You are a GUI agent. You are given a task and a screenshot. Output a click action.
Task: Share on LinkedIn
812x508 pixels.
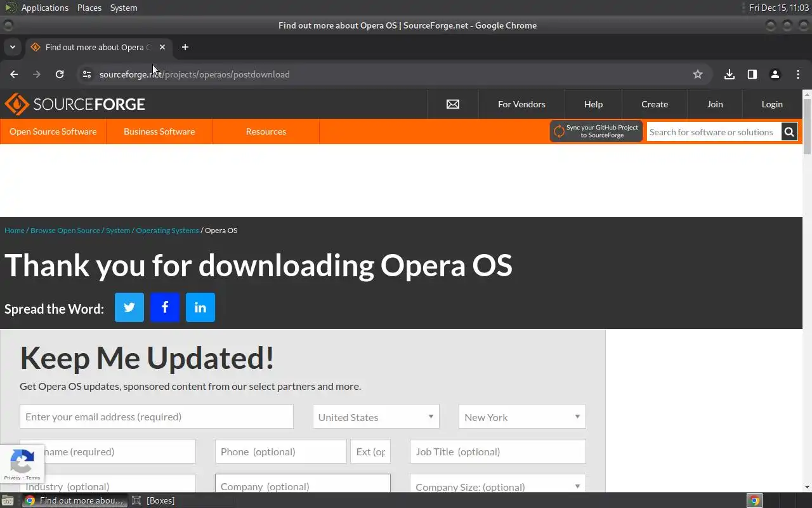point(200,307)
